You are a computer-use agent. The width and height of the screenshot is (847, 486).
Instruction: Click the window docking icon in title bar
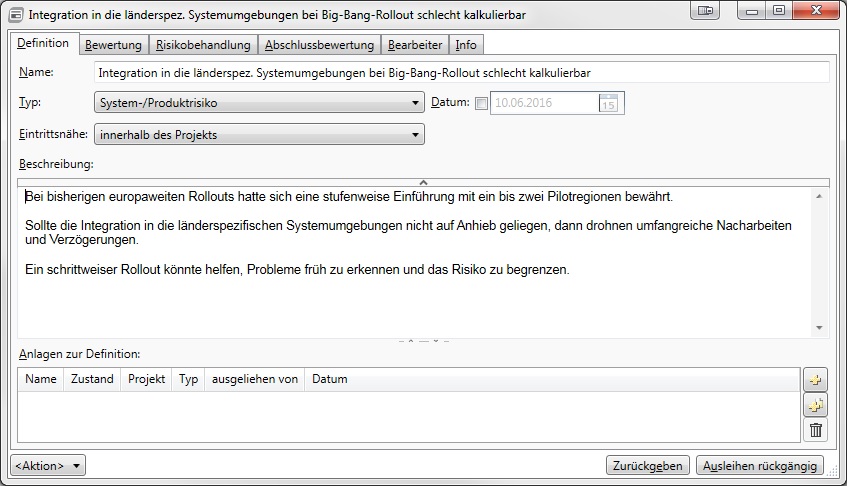click(x=706, y=12)
